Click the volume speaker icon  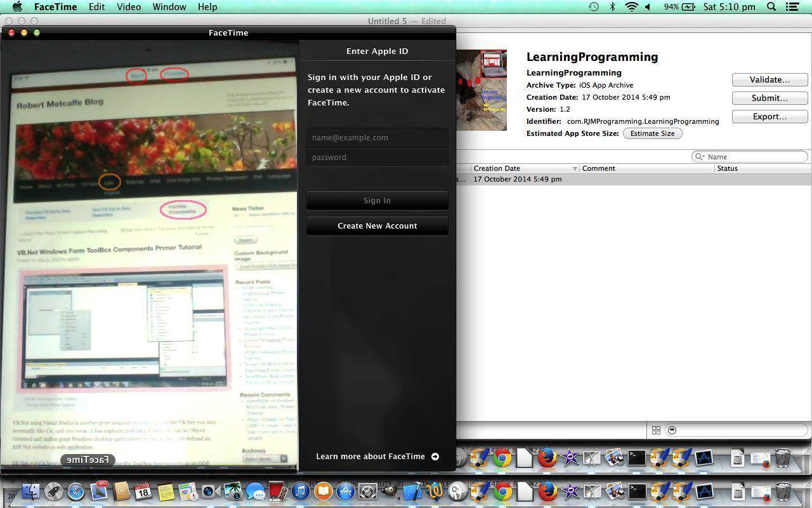(x=648, y=7)
